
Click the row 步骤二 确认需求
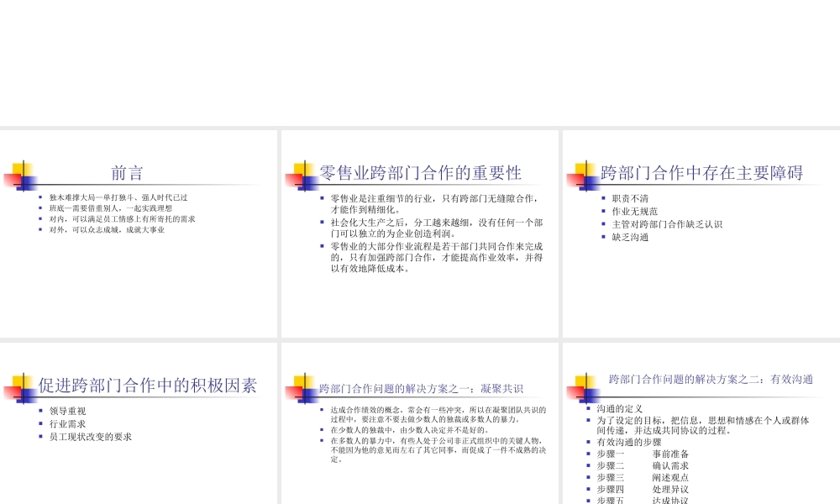tap(643, 466)
